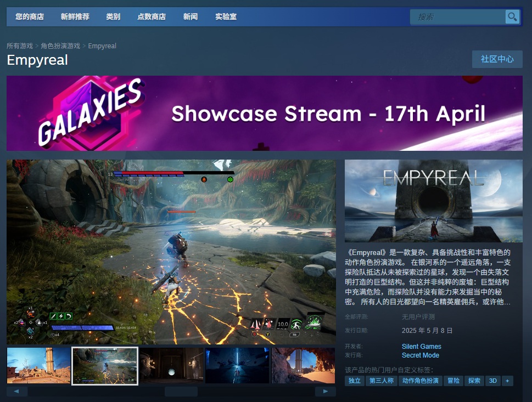This screenshot has width=532, height=402.
Task: Click the Empyreal header capsule image
Action: click(434, 201)
